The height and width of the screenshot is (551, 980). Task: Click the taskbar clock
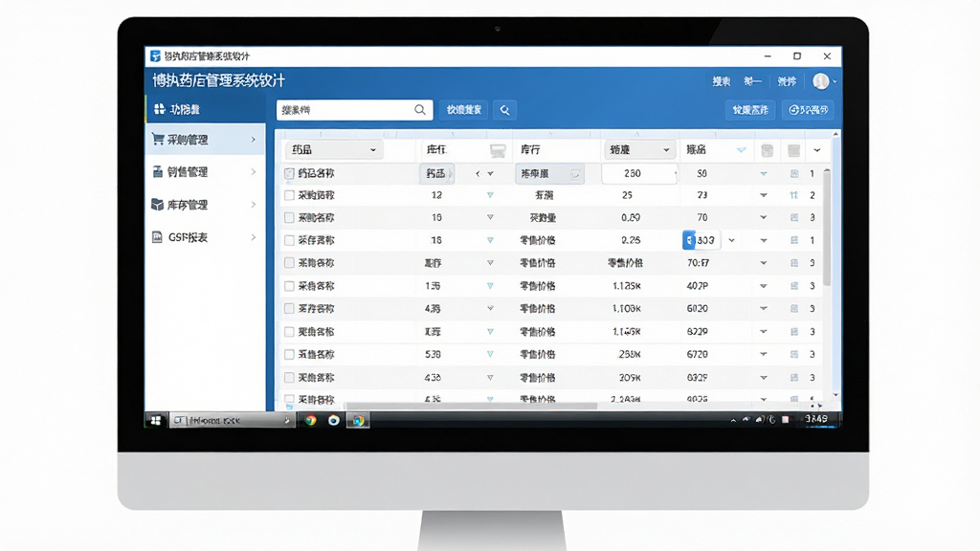pyautogui.click(x=816, y=419)
